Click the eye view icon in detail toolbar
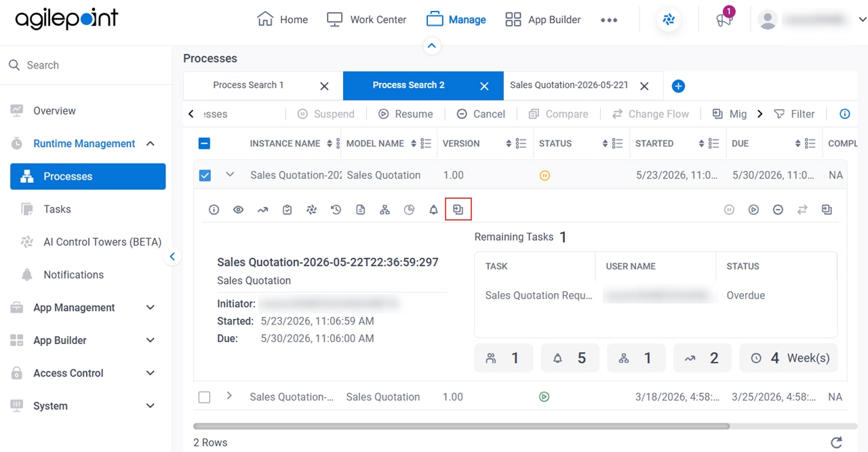868x452 pixels. tap(238, 210)
